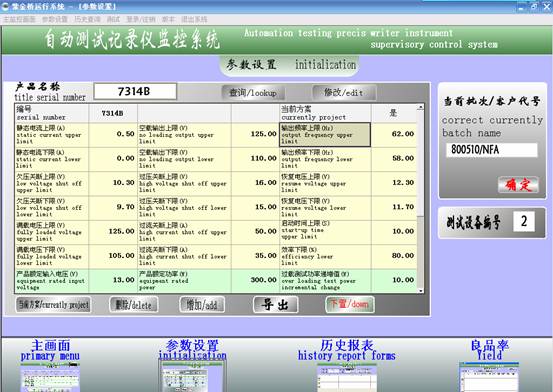Click the add button
The height and width of the screenshot is (392, 553).
(202, 304)
